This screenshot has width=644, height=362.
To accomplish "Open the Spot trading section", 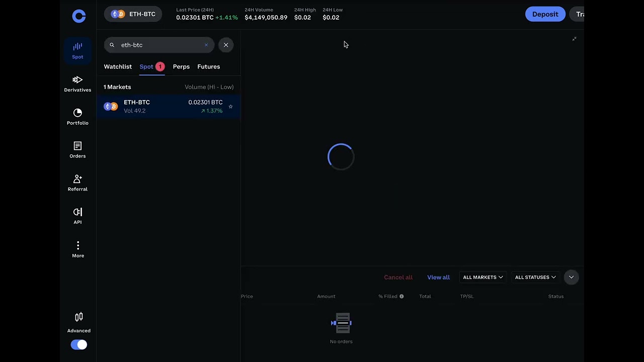I will tap(77, 51).
